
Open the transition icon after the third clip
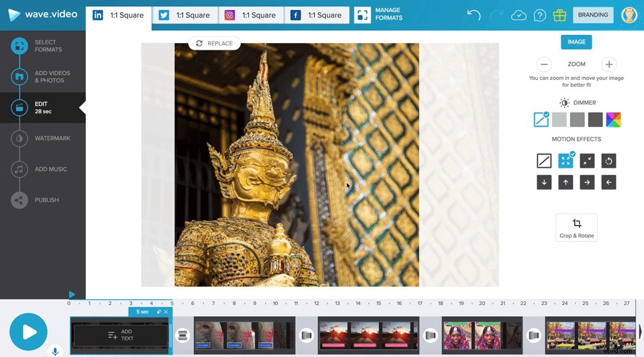(431, 336)
